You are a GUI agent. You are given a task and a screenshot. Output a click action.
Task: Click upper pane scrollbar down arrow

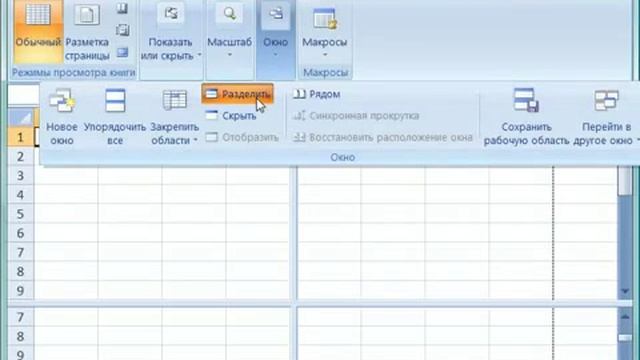(x=625, y=291)
